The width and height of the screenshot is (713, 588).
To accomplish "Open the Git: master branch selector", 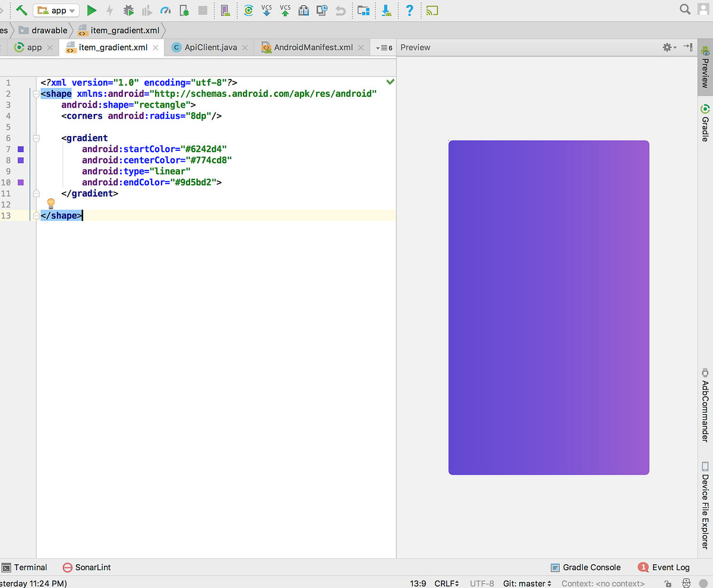I will pyautogui.click(x=526, y=583).
